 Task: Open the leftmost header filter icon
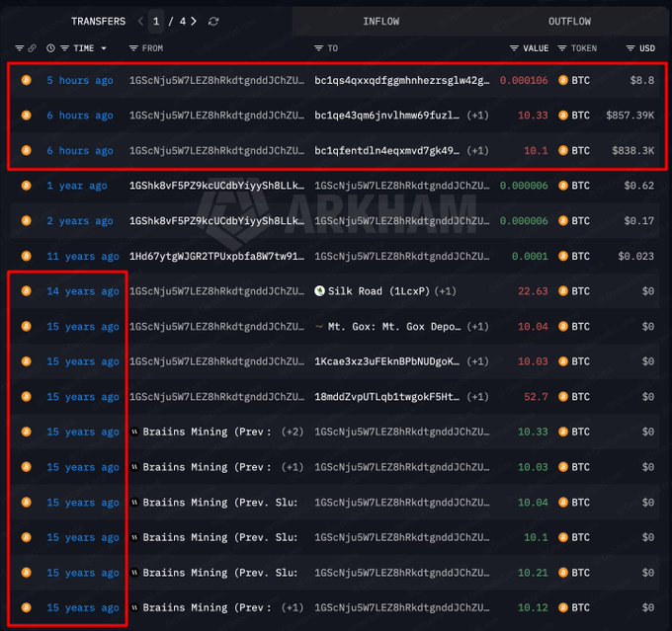[x=20, y=48]
